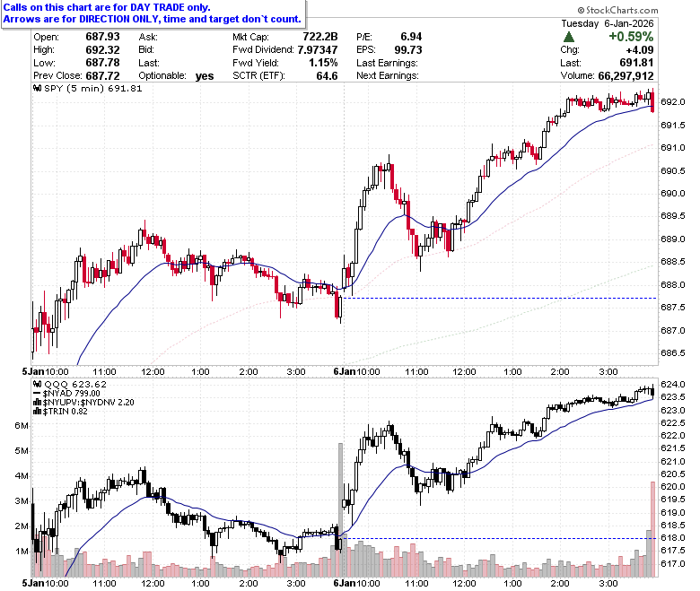This screenshot has height=591, width=700.
Task: Click the final red closing volume bar
Action: coord(652,529)
